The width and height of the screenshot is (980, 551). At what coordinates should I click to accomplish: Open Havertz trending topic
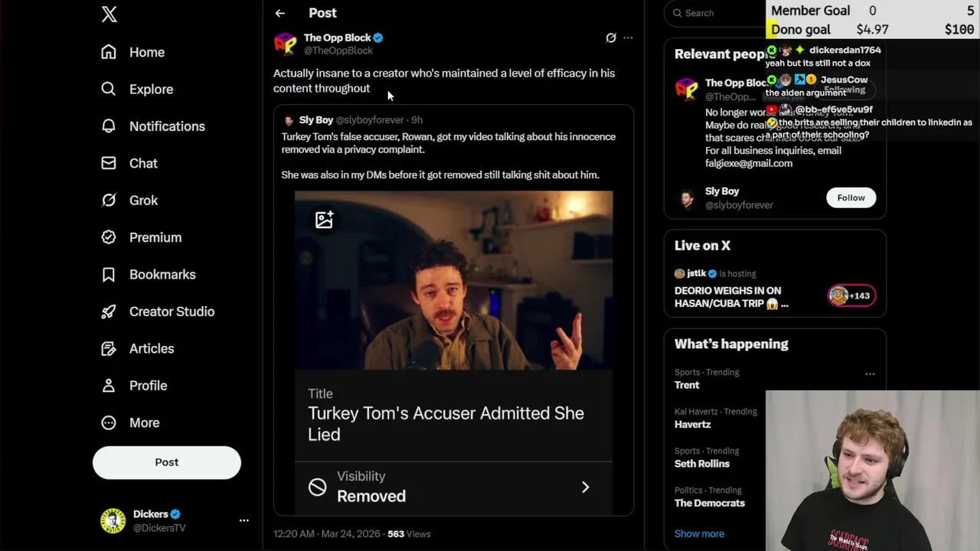(x=693, y=424)
